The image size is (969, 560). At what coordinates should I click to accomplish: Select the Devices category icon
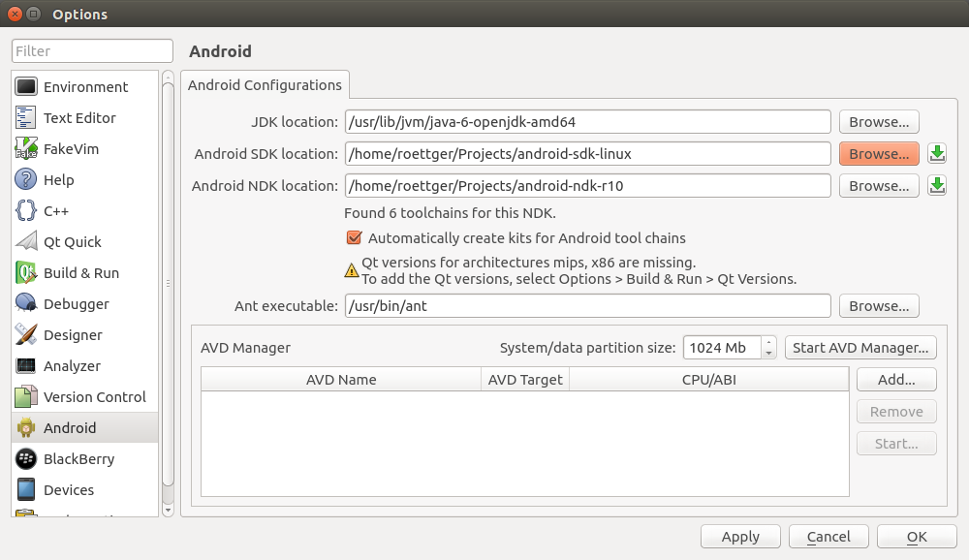26,489
